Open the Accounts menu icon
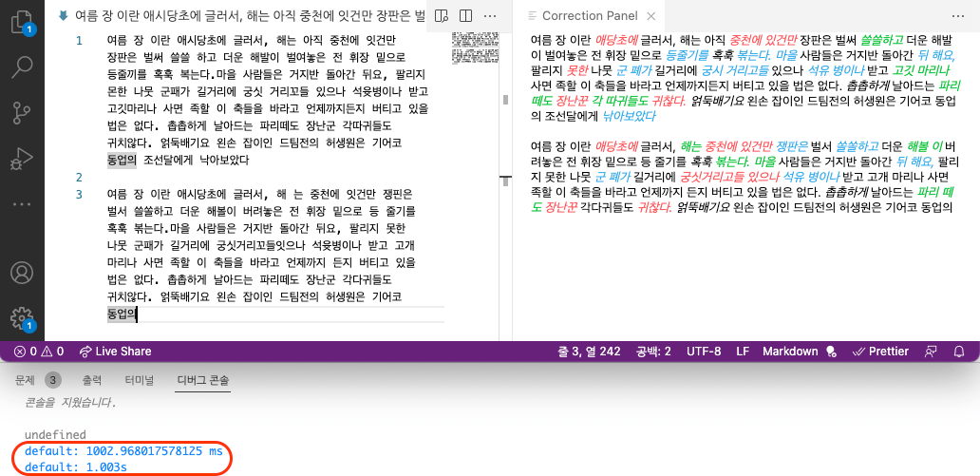Viewport: 980px width, 476px height. pos(22,274)
